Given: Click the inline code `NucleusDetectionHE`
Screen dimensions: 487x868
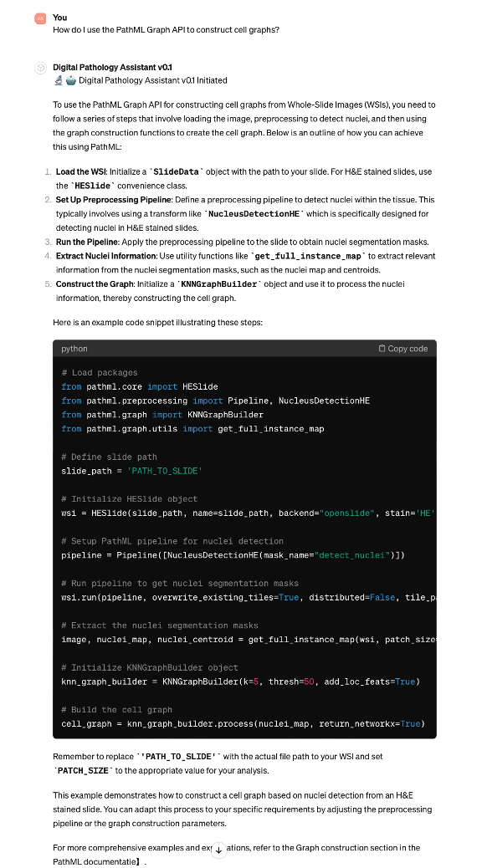Looking at the screenshot, I should pos(254,214).
